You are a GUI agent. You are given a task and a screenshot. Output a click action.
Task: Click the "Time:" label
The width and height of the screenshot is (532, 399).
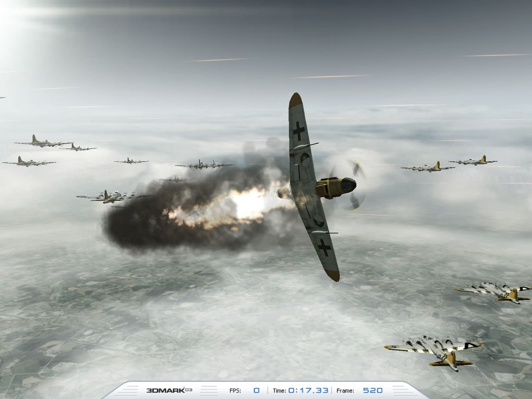(x=280, y=390)
